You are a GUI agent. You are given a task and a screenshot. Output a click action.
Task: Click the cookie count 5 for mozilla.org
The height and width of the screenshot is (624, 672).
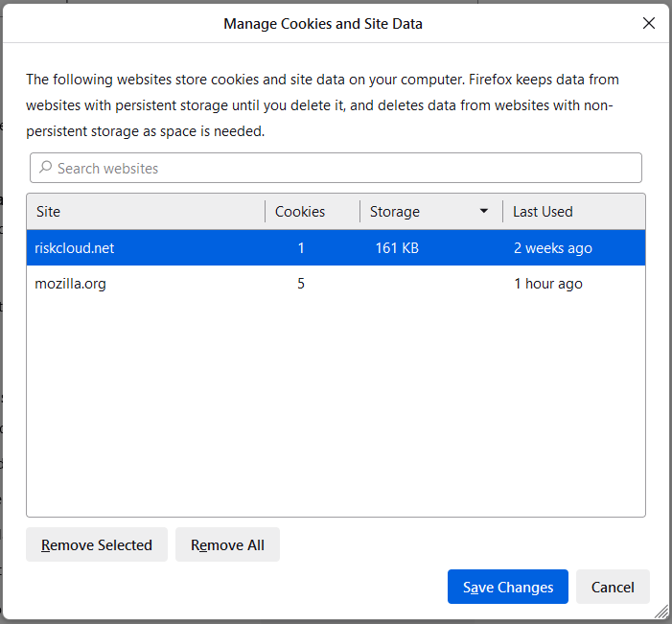(301, 284)
